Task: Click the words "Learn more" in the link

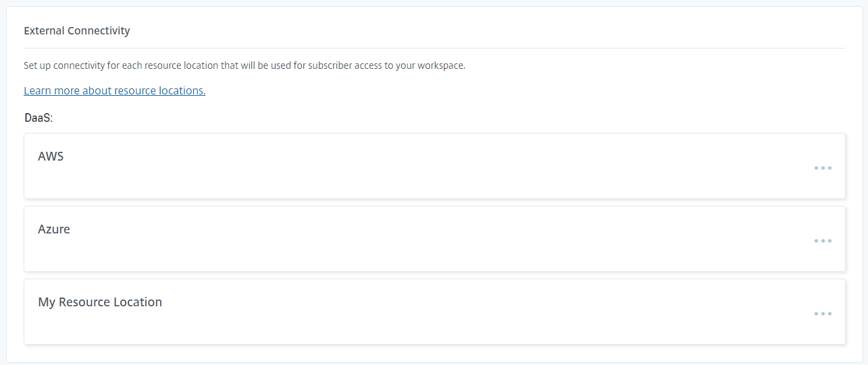Action: [51, 90]
